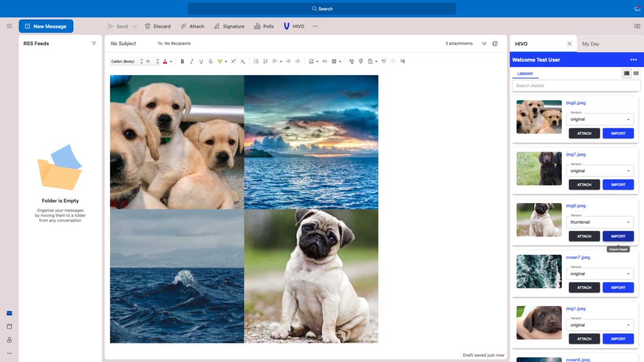Open the paste options dropdown arrow
The width and height of the screenshot is (644, 362).
point(376,62)
